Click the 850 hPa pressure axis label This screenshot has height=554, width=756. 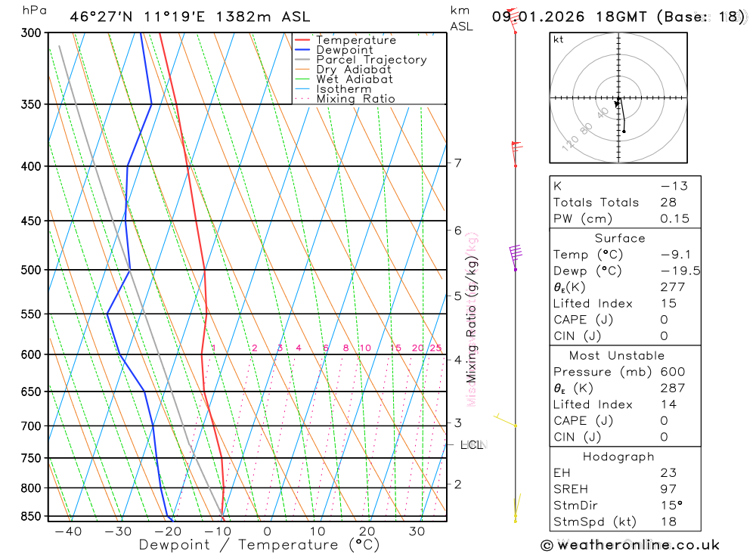31,516
